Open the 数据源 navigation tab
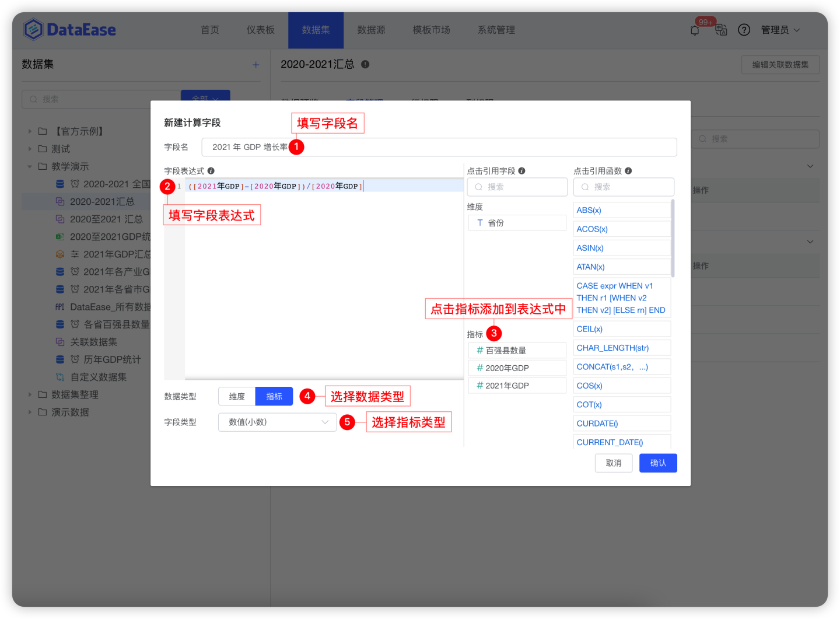The height and width of the screenshot is (619, 840). pos(372,30)
